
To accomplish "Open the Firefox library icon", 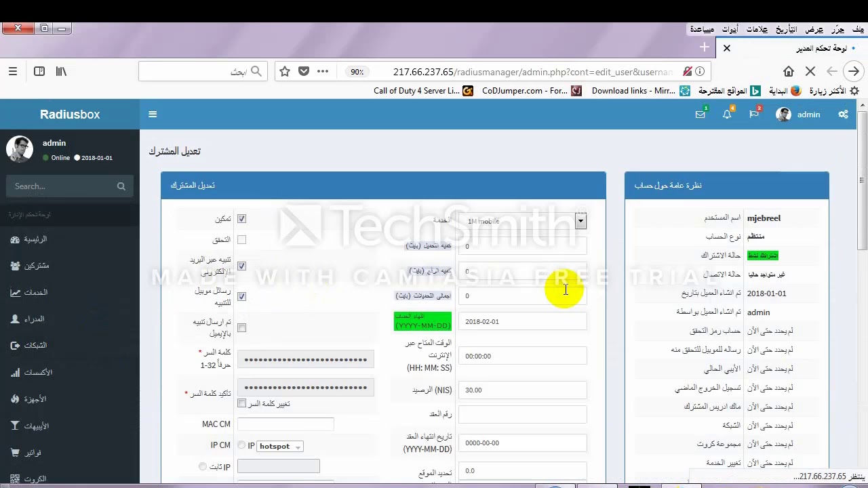I will click(61, 71).
